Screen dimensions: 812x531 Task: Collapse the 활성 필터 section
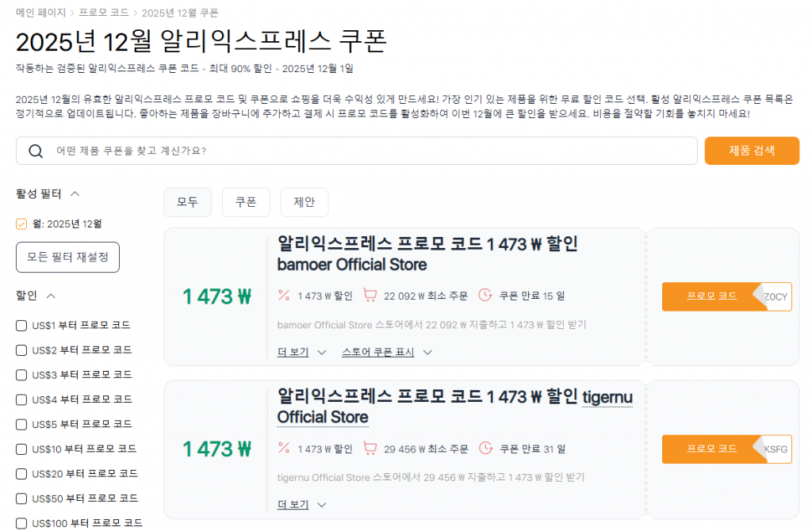coord(75,193)
